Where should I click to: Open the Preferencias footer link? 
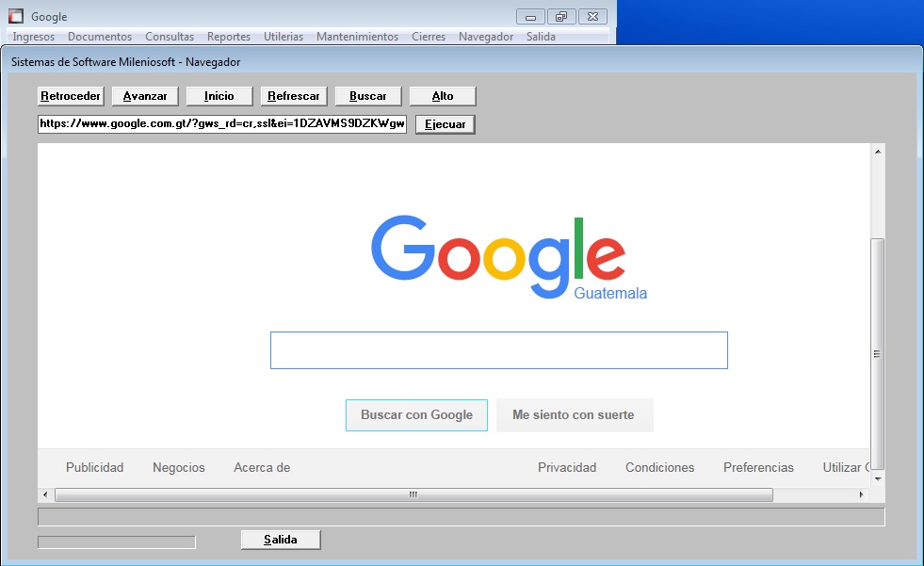tap(758, 468)
